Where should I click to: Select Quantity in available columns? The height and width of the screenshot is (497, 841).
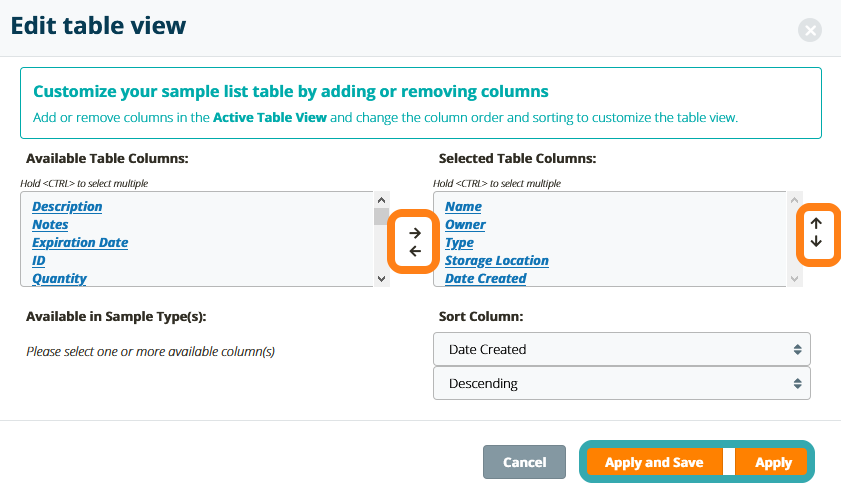click(x=59, y=279)
